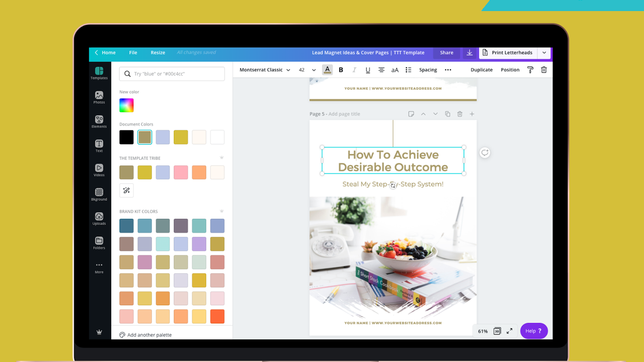Image resolution: width=644 pixels, height=362 pixels.
Task: Open the Photos sidebar panel
Action: click(x=99, y=97)
